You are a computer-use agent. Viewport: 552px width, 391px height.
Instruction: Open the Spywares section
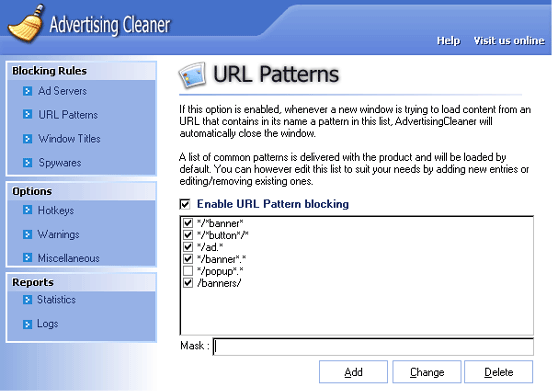coord(59,163)
